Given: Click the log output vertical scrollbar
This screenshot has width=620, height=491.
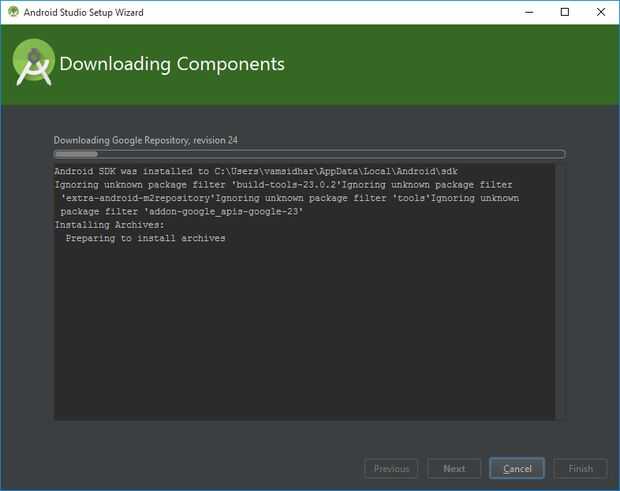Looking at the screenshot, I should [560, 291].
